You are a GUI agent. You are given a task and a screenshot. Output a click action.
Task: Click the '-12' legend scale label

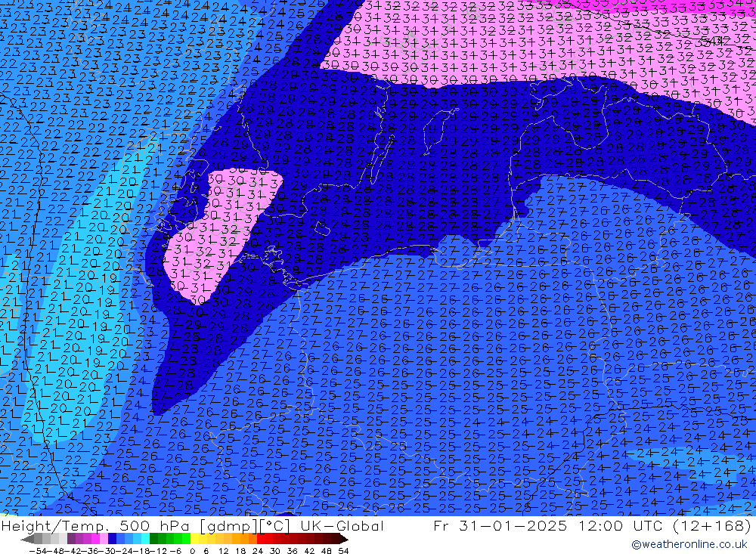[158, 551]
